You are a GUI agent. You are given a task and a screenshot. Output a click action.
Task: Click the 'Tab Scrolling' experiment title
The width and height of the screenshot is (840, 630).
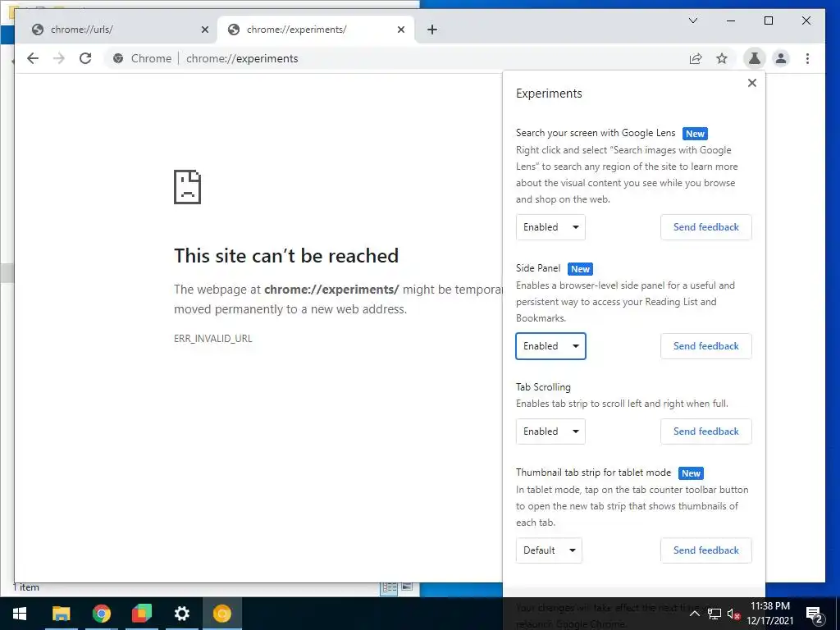click(x=543, y=387)
